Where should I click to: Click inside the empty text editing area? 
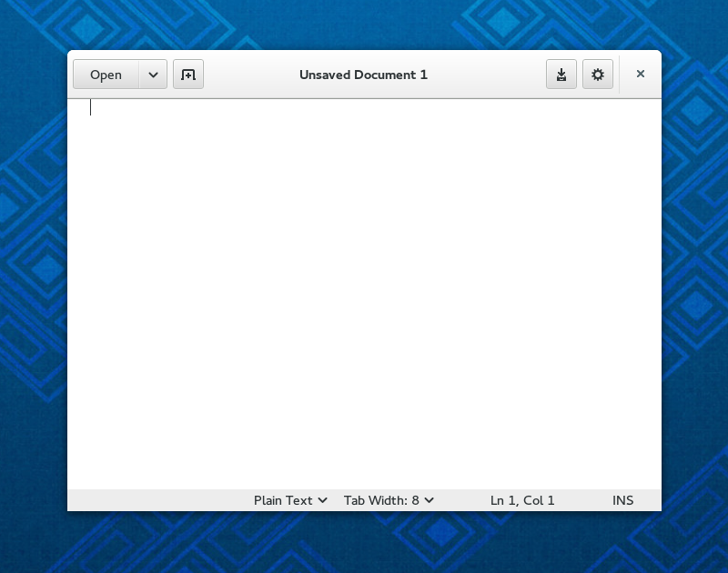tap(364, 294)
